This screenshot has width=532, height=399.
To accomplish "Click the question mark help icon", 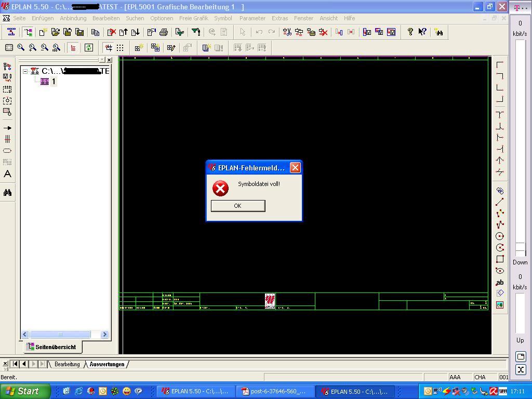I will [x=410, y=32].
